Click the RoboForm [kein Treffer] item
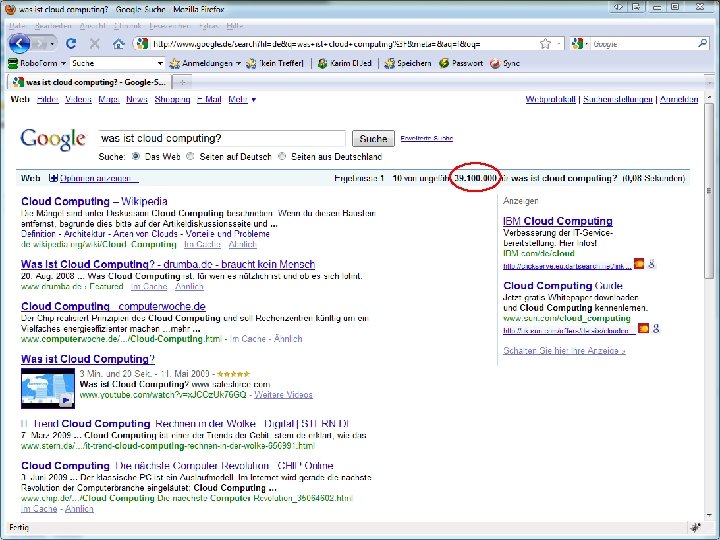Viewport: 720px width, 540px height. tap(275, 63)
